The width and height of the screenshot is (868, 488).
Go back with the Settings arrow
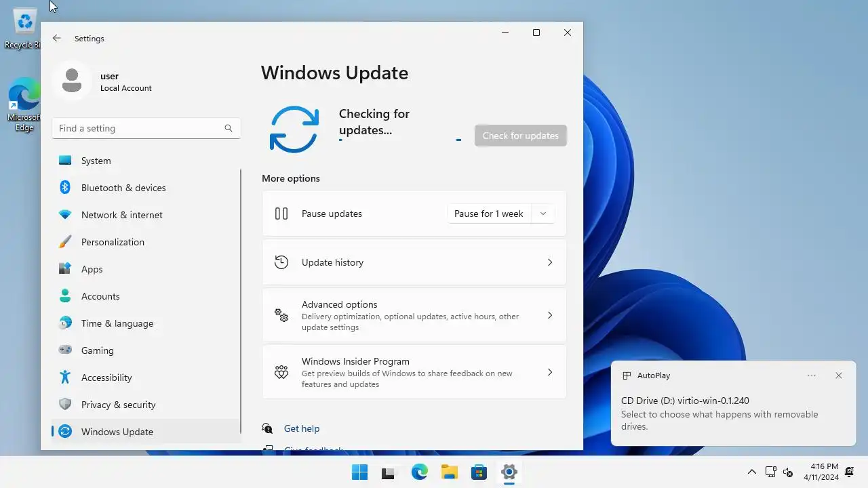[57, 39]
